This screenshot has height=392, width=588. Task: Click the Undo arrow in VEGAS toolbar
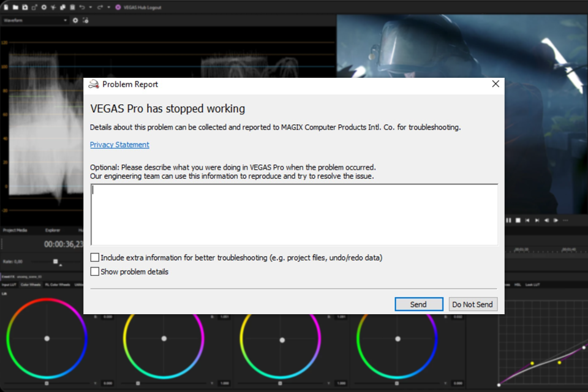pos(82,7)
